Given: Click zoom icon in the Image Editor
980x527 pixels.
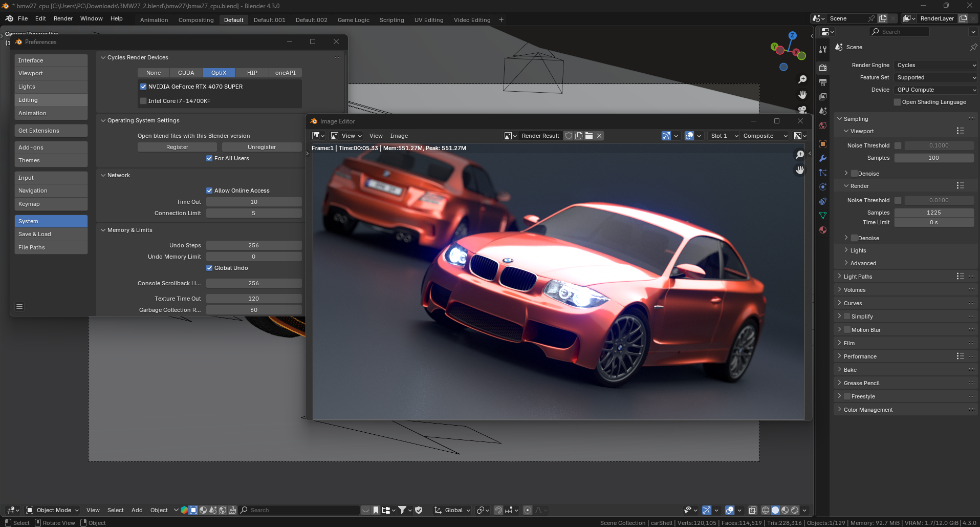Looking at the screenshot, I should pyautogui.click(x=800, y=155).
